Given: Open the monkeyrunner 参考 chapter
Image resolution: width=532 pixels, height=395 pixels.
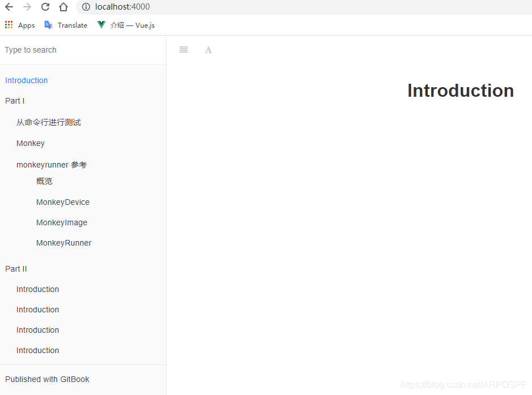Looking at the screenshot, I should pos(52,165).
